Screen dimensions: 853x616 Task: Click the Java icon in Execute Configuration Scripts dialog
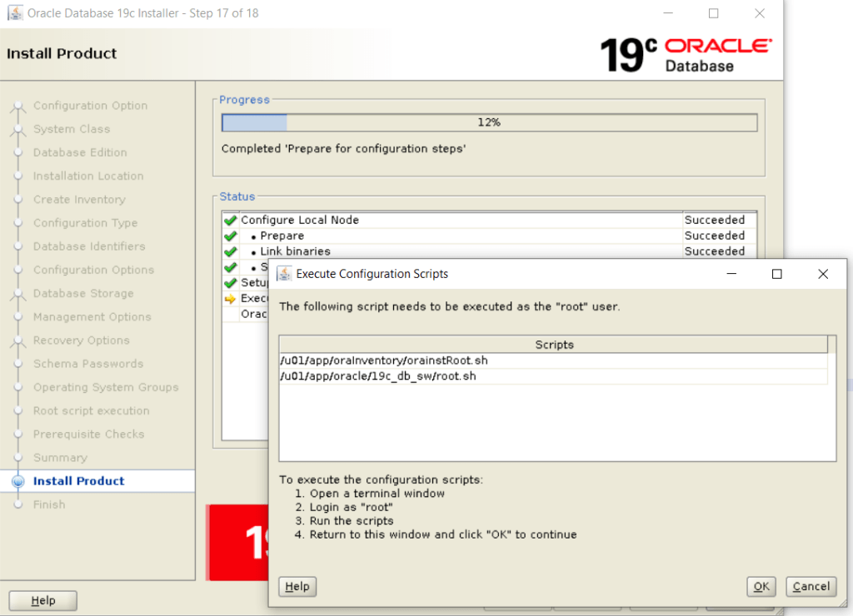coord(284,274)
